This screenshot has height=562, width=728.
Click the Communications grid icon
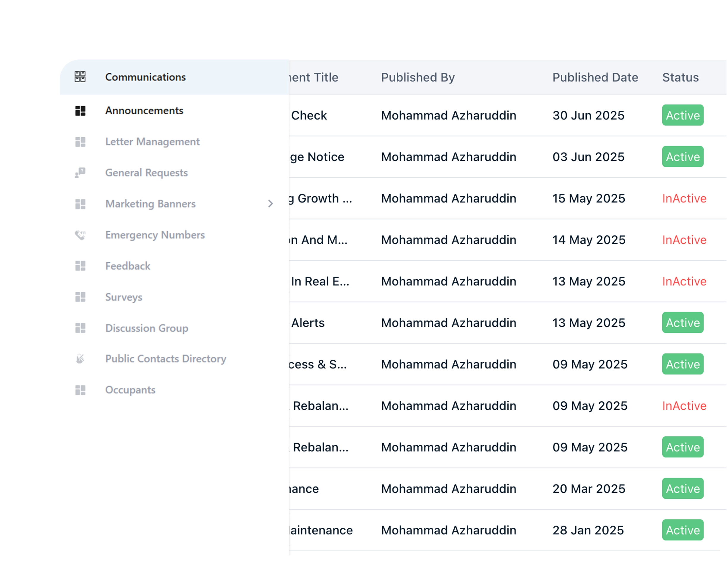[80, 77]
